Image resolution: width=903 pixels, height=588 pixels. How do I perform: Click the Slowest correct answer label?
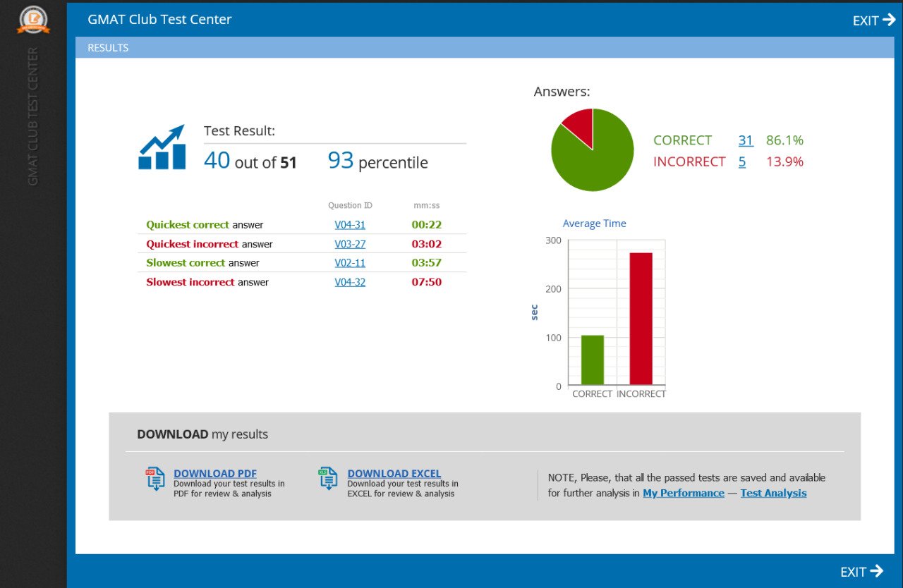203,263
